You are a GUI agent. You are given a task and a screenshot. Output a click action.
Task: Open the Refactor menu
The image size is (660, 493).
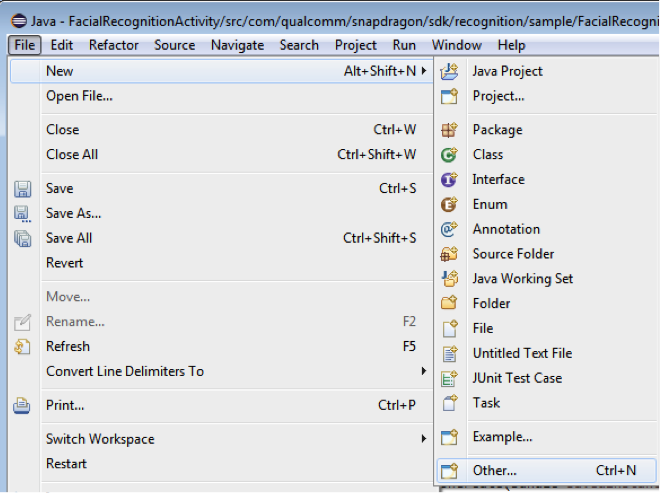pyautogui.click(x=114, y=45)
